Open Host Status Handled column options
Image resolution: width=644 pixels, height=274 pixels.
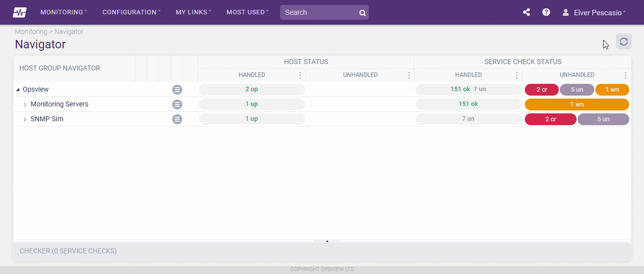pyautogui.click(x=300, y=75)
